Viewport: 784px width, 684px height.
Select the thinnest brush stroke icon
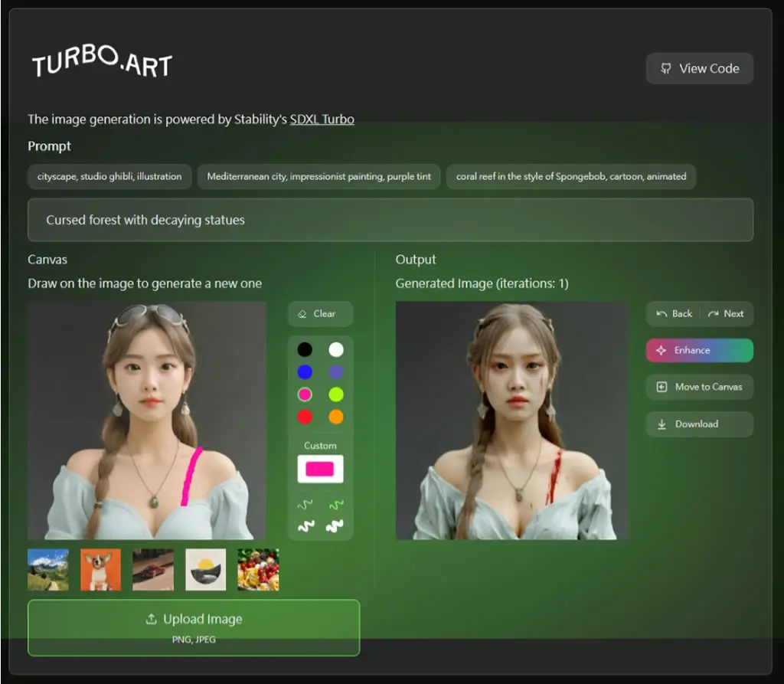pos(305,504)
